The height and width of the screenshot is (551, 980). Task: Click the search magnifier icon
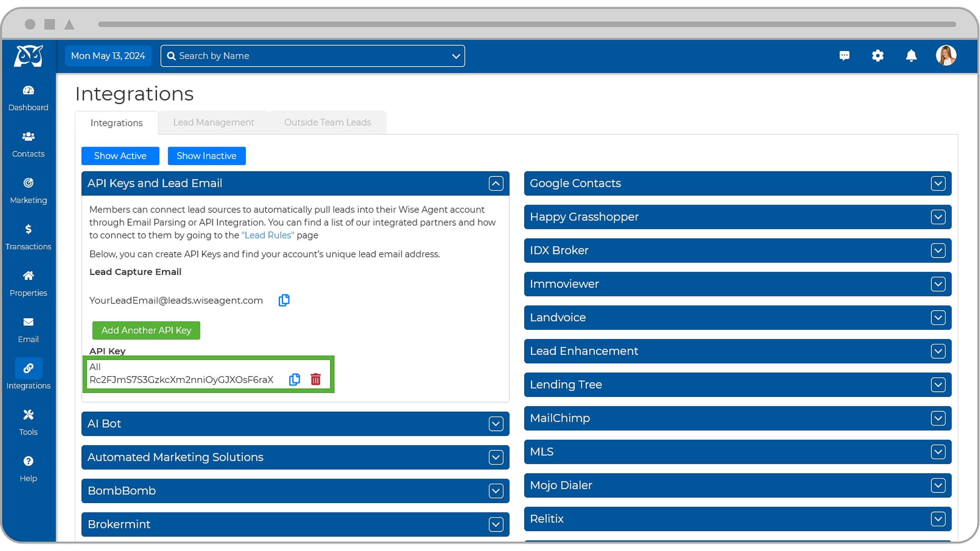coord(171,56)
